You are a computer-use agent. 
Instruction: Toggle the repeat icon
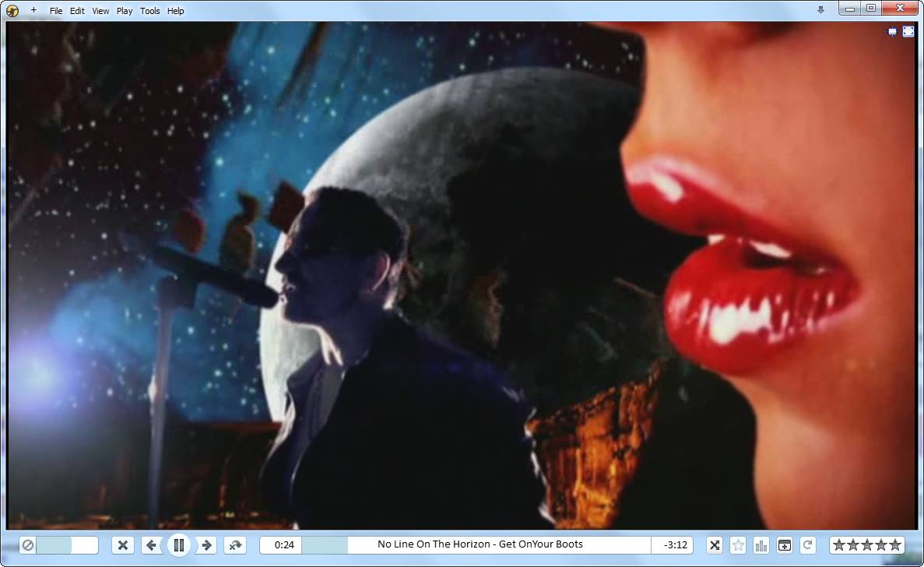click(x=808, y=545)
